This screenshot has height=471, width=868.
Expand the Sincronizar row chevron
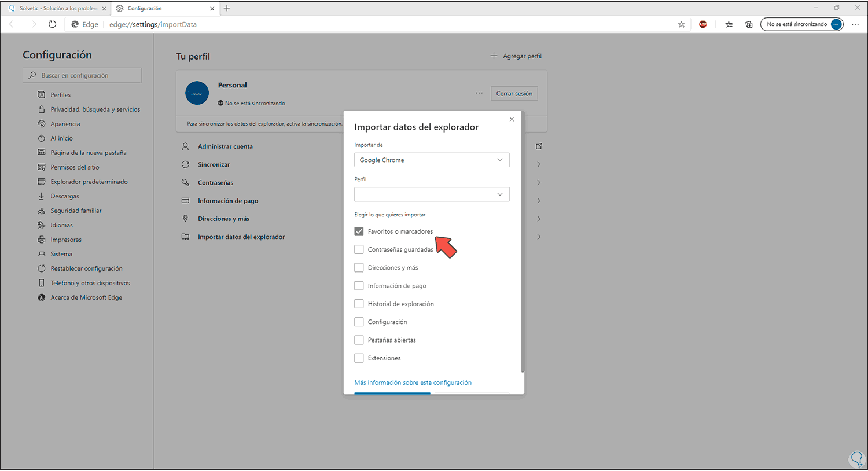(539, 164)
